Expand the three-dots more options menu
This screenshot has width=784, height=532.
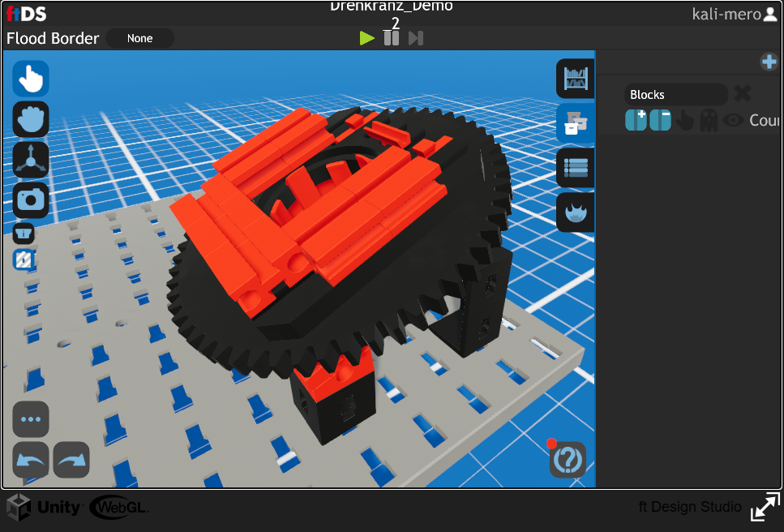point(31,419)
